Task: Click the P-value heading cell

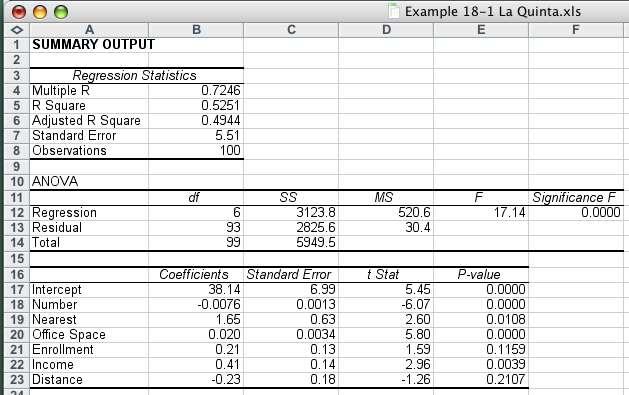Action: pos(481,275)
